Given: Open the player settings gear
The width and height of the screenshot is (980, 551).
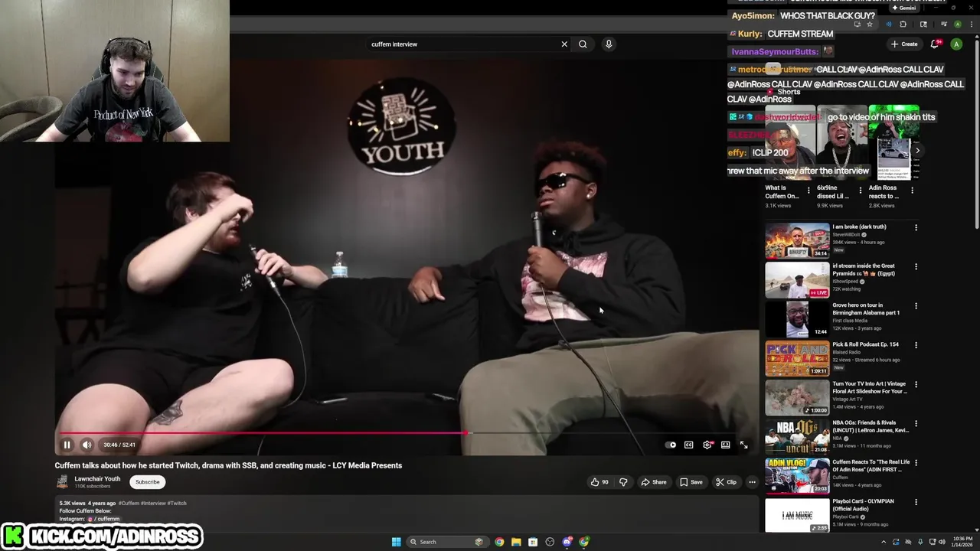Looking at the screenshot, I should 707,445.
